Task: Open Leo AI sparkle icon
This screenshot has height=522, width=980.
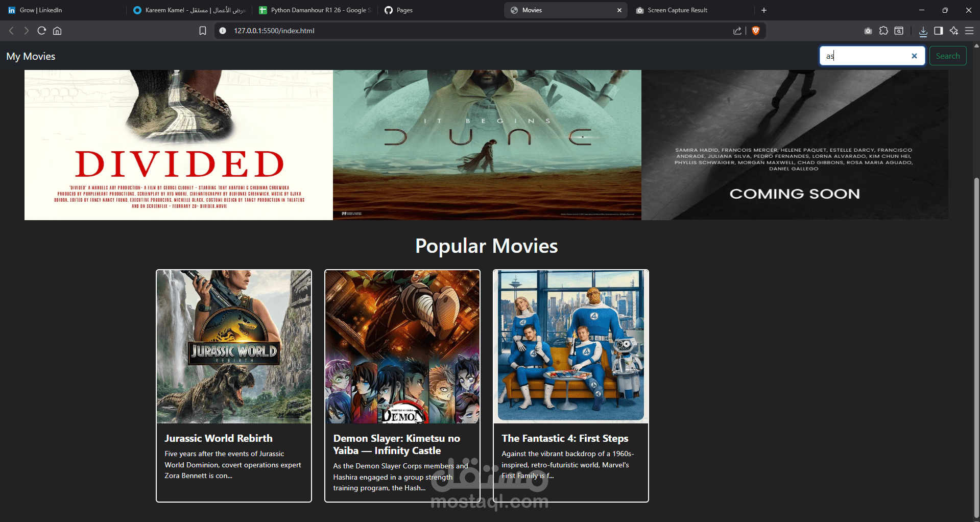Action: tap(954, 31)
